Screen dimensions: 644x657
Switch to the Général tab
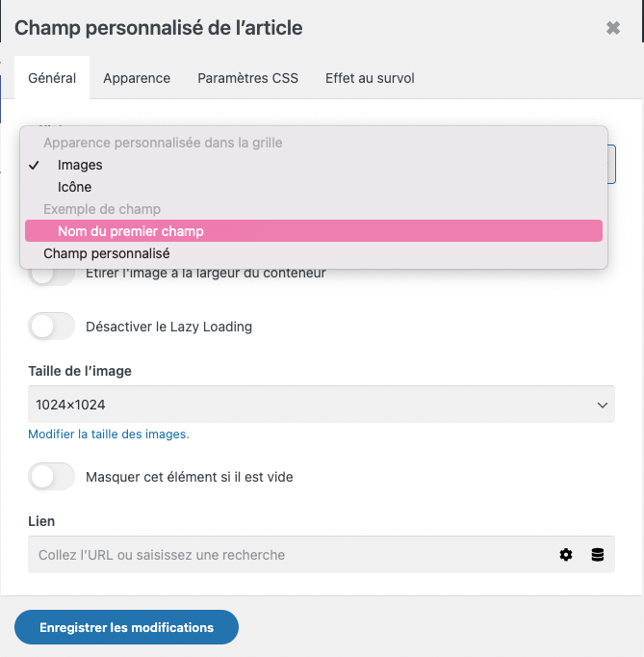click(x=52, y=78)
